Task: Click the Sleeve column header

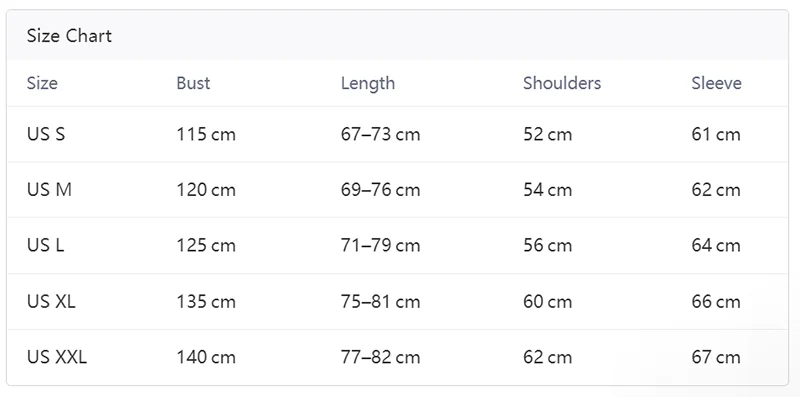Action: click(716, 83)
